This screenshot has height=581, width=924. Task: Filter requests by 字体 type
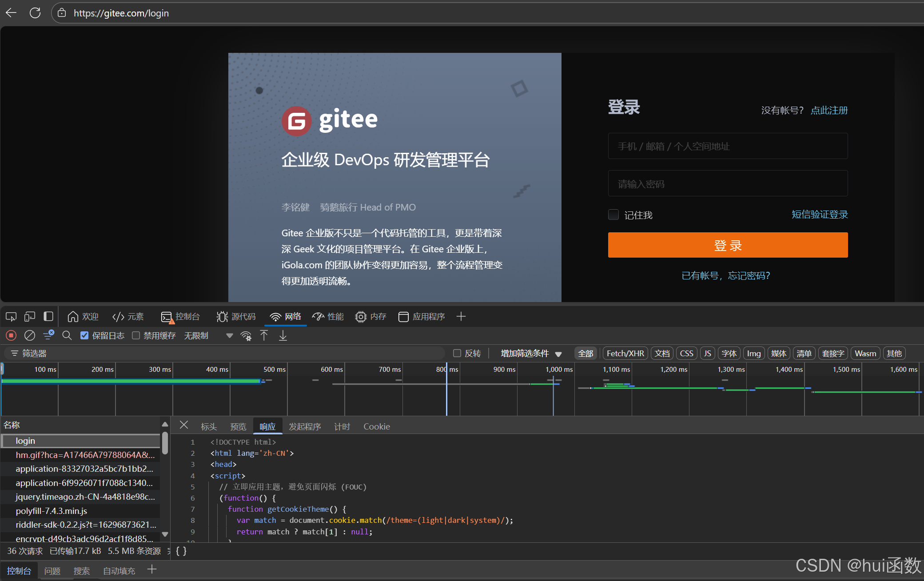click(729, 354)
